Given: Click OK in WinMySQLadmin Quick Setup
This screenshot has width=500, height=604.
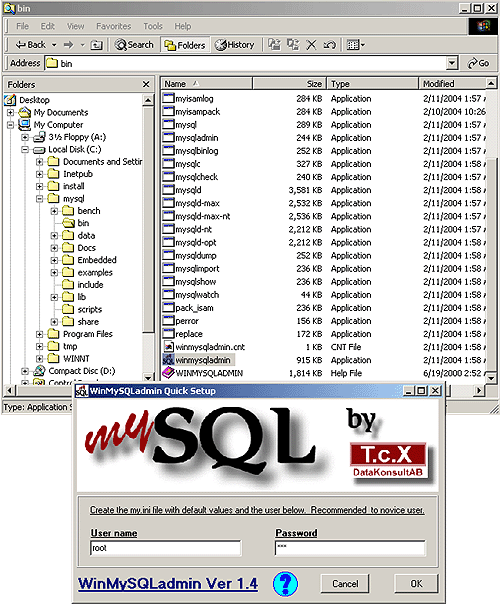Looking at the screenshot, I should click(416, 584).
